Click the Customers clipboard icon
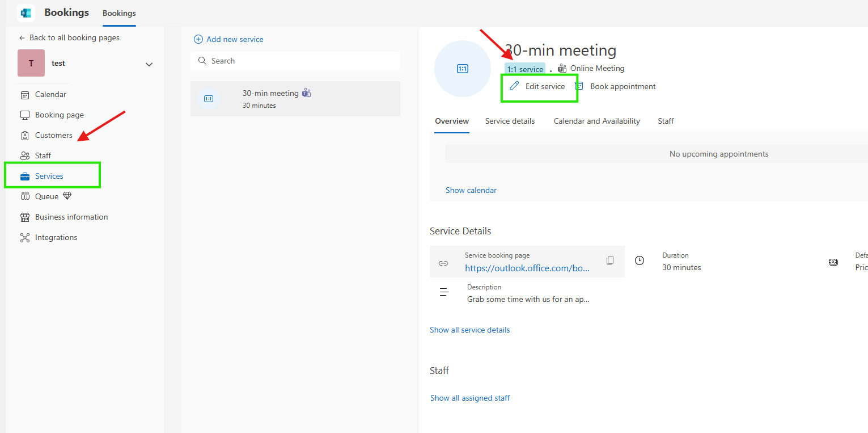 tap(25, 136)
